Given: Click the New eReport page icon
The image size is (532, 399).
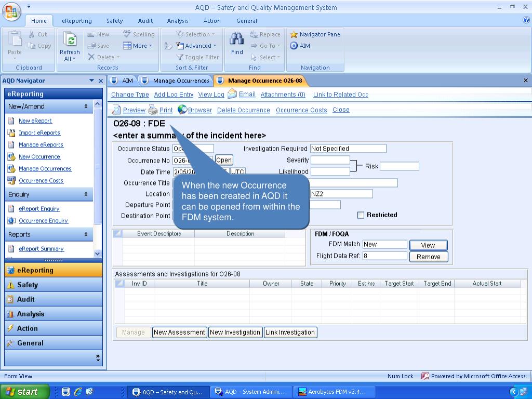Looking at the screenshot, I should click(x=11, y=121).
